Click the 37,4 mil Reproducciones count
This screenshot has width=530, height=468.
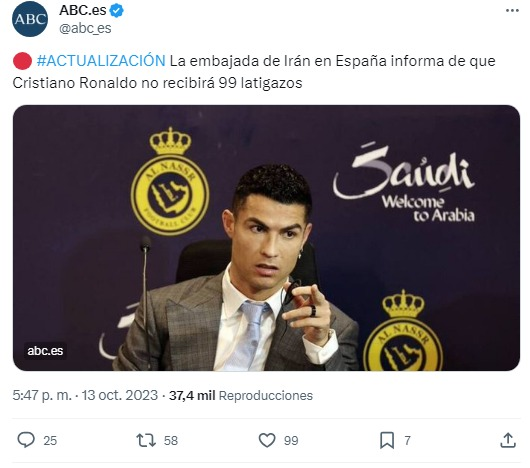coord(241,395)
